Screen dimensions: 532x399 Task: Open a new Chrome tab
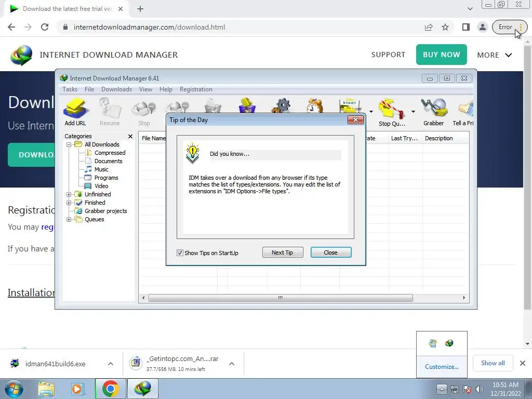140,9
